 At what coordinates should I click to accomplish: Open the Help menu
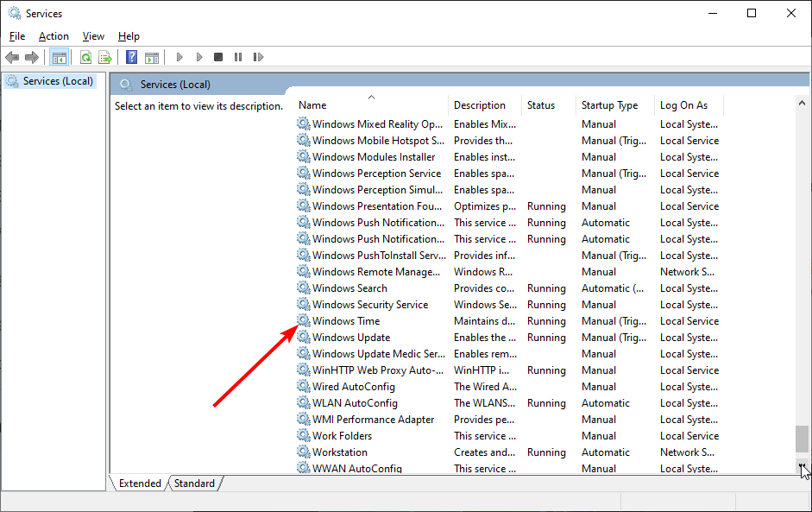tap(129, 36)
